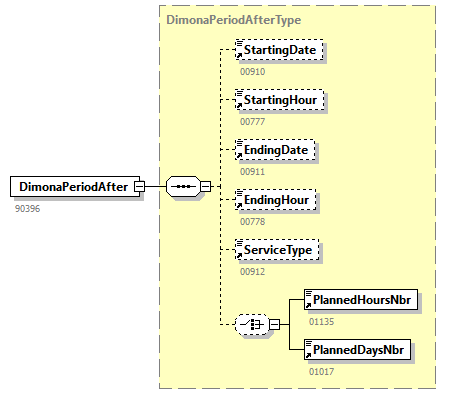Click the PlannedDaysNbr reference arrow icon
452x394 pixels.
[x=308, y=355]
